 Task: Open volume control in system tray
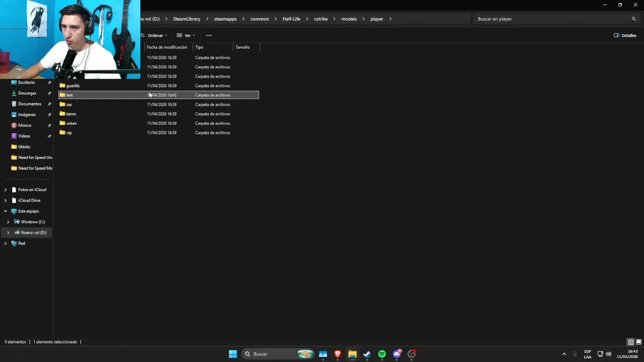pos(608,354)
